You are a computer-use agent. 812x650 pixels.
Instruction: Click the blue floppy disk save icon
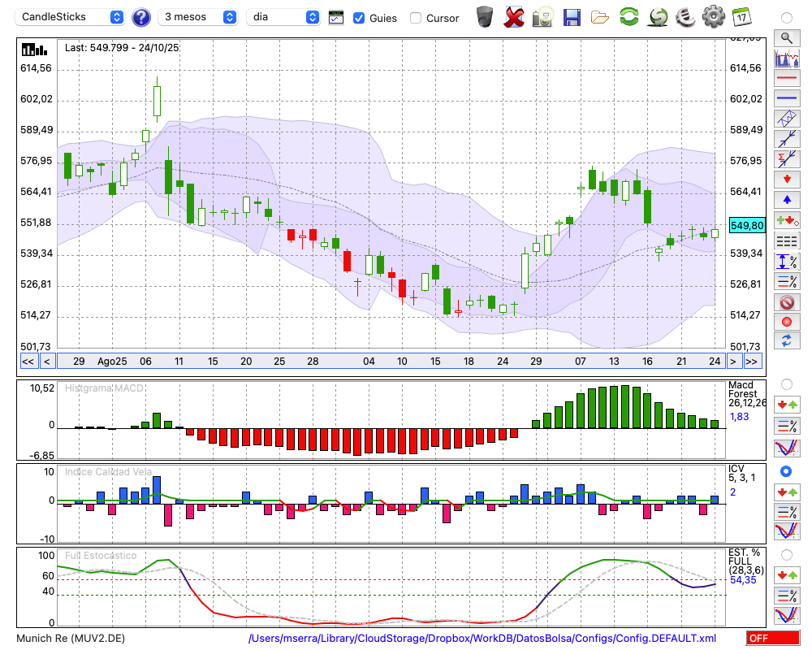[572, 17]
